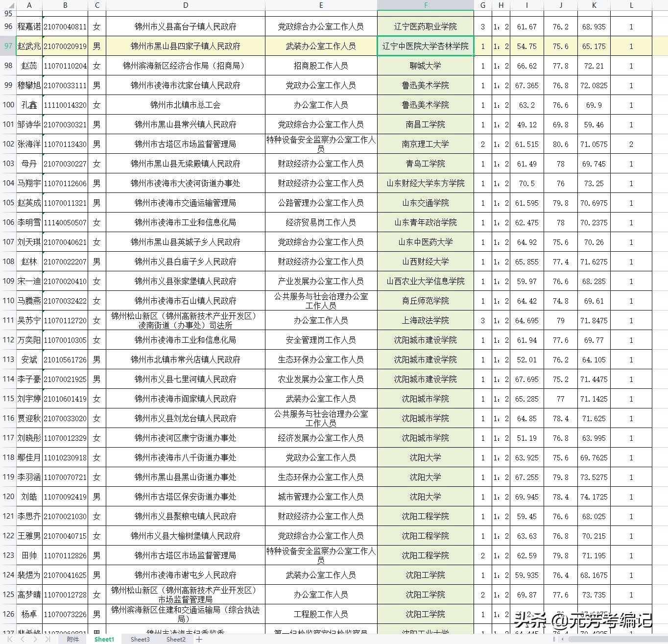Click cell 青岛工学院

coord(426,164)
